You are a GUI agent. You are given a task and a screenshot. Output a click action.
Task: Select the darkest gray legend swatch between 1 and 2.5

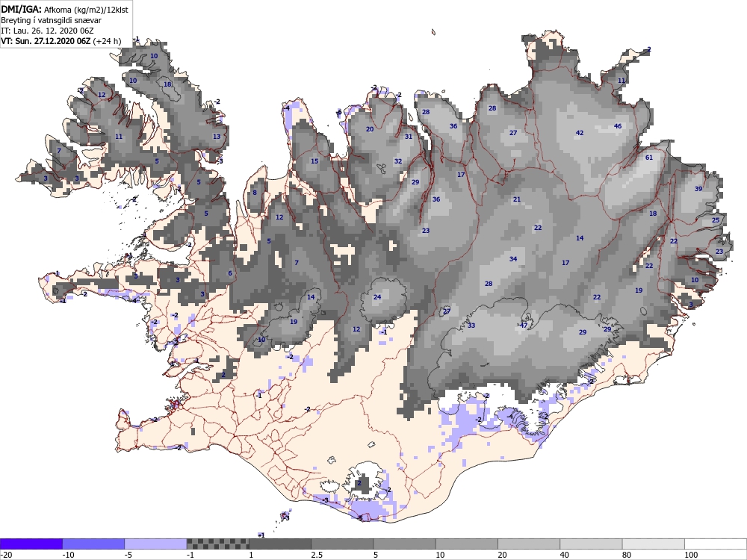click(280, 544)
